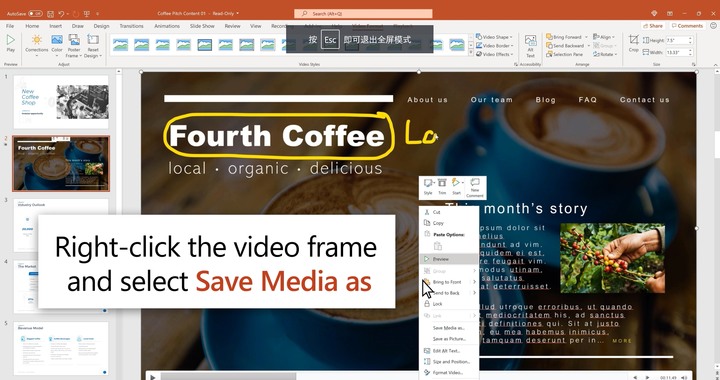
Task: Click the Alt Text accessibility icon
Action: [x=530, y=41]
